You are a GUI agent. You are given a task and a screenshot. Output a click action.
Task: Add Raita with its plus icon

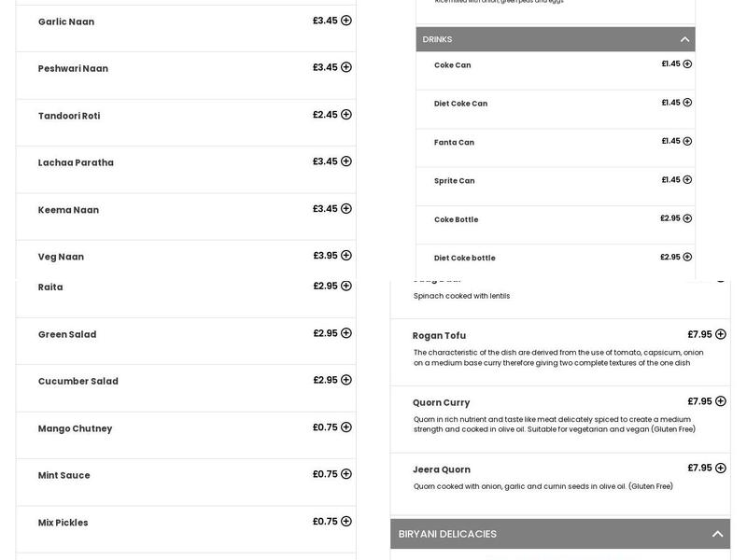[346, 287]
